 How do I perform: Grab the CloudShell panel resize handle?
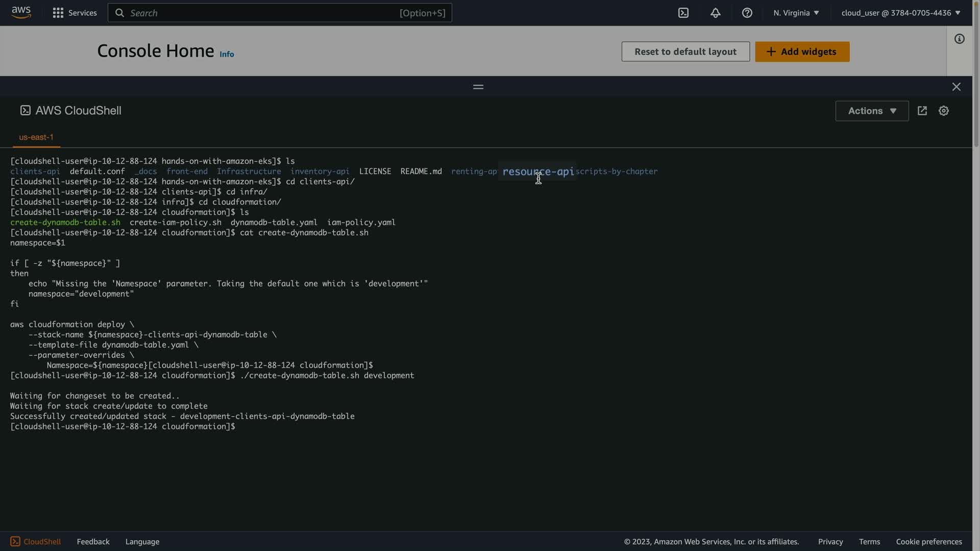coord(478,87)
